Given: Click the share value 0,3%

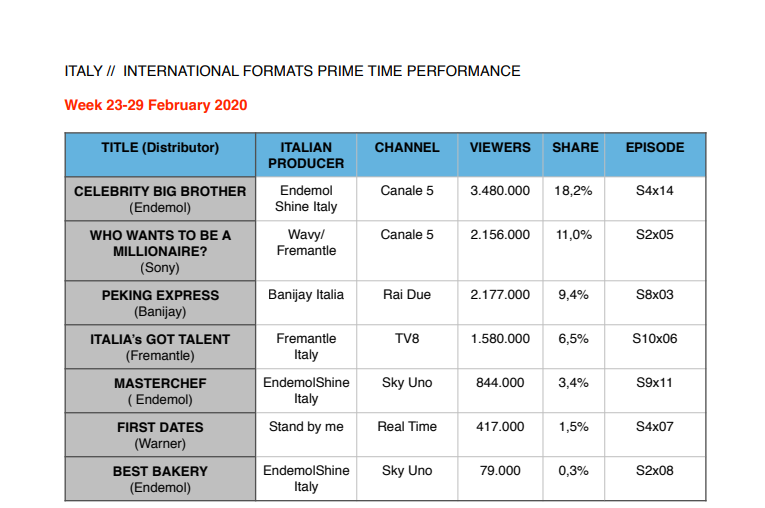Looking at the screenshot, I should (x=573, y=470).
